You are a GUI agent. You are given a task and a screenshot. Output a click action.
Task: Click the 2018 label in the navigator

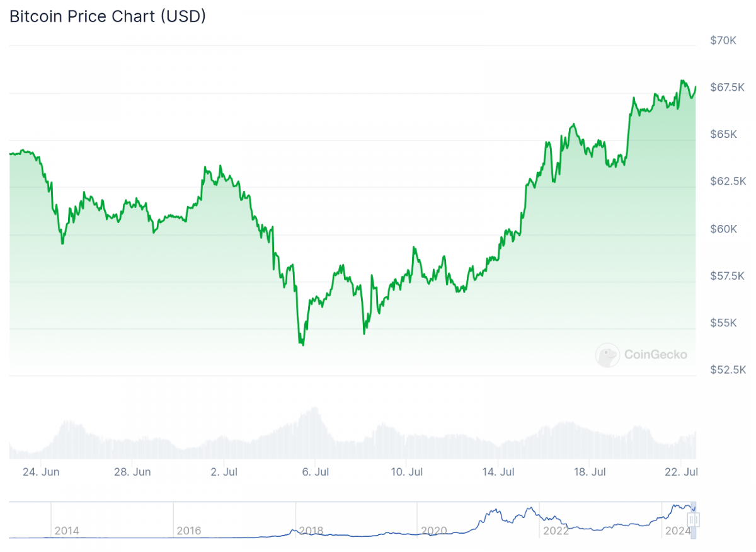pos(311,531)
